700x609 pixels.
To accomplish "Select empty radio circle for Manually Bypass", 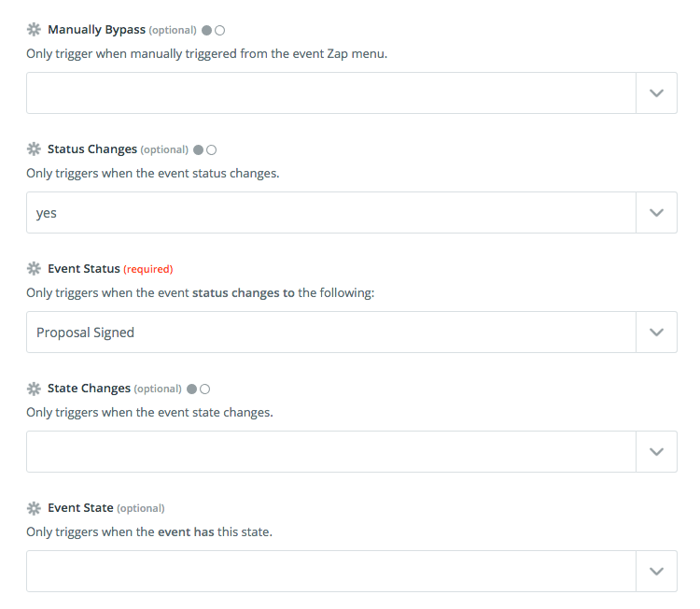I will pyautogui.click(x=219, y=31).
